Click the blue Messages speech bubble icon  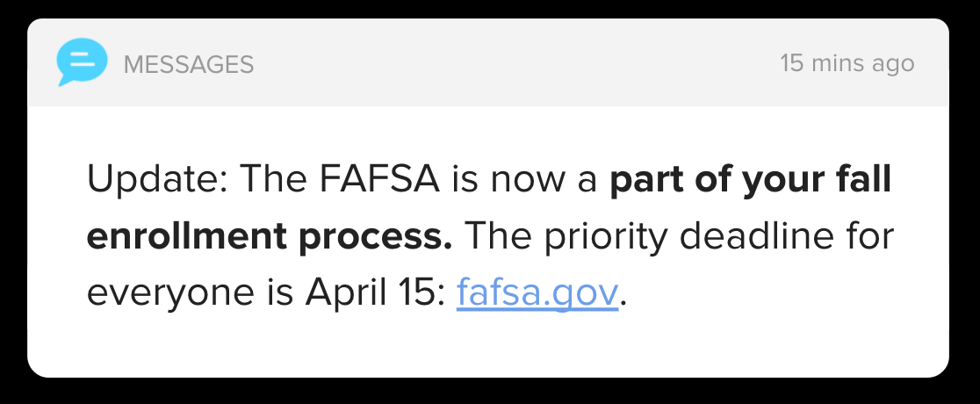tap(82, 61)
